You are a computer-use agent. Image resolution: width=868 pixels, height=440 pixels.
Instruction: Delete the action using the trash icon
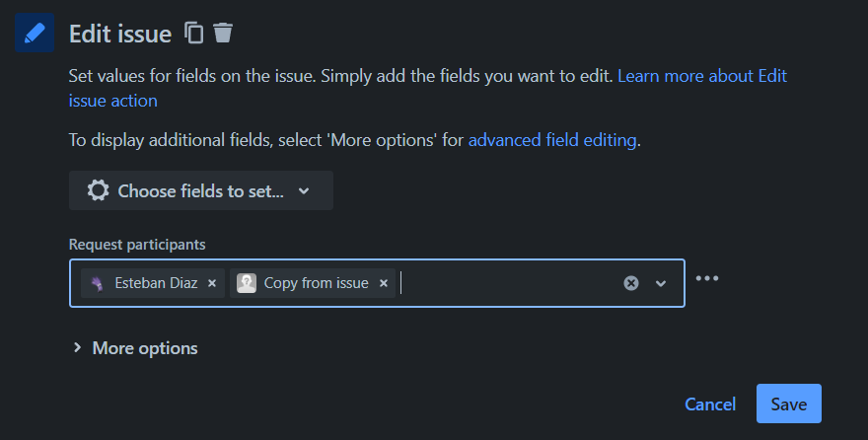coord(223,33)
